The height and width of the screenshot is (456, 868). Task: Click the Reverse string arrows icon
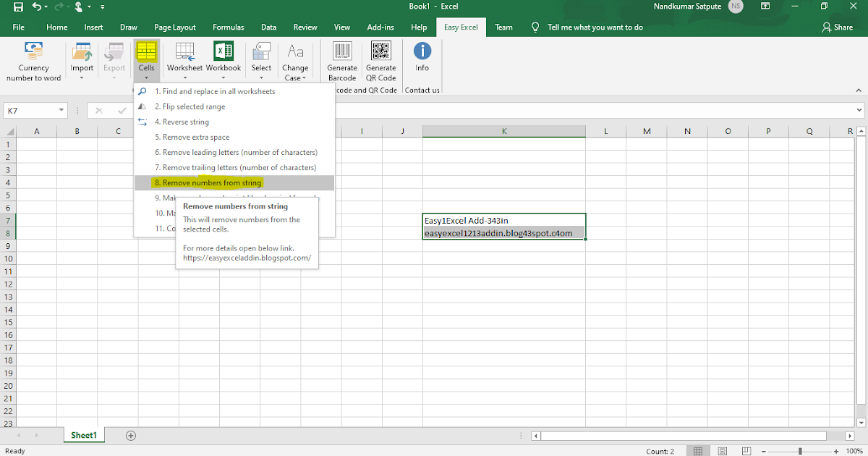click(x=140, y=122)
